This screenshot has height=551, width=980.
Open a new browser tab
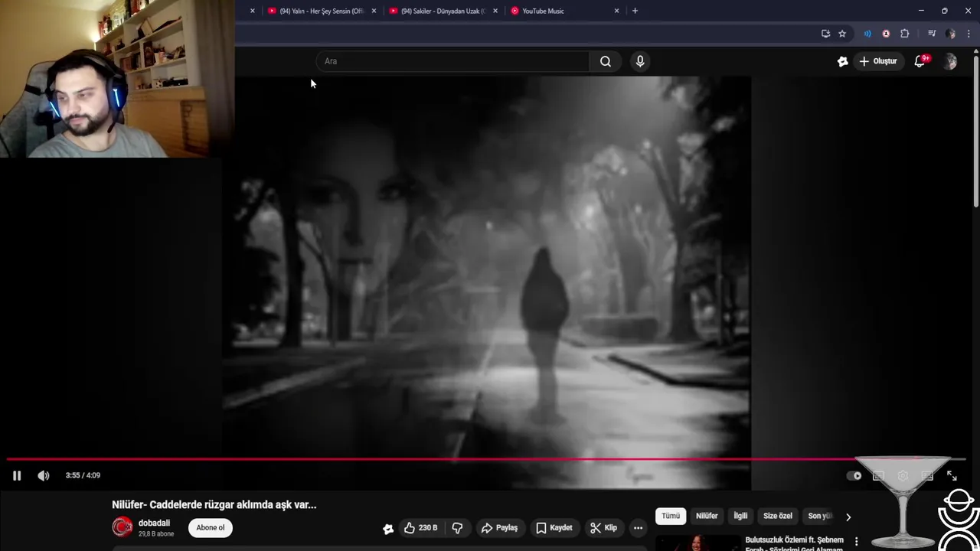click(x=635, y=11)
